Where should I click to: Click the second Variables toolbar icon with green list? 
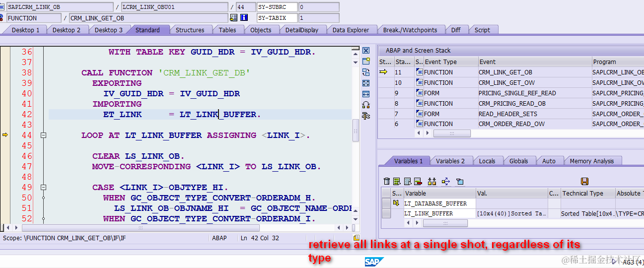coord(397,182)
